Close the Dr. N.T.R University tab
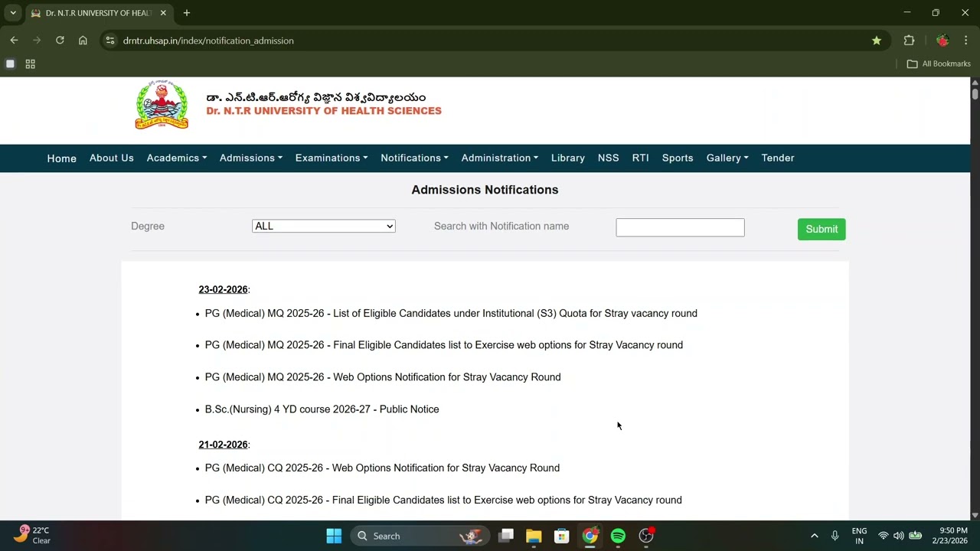This screenshot has height=551, width=980. coord(163,13)
